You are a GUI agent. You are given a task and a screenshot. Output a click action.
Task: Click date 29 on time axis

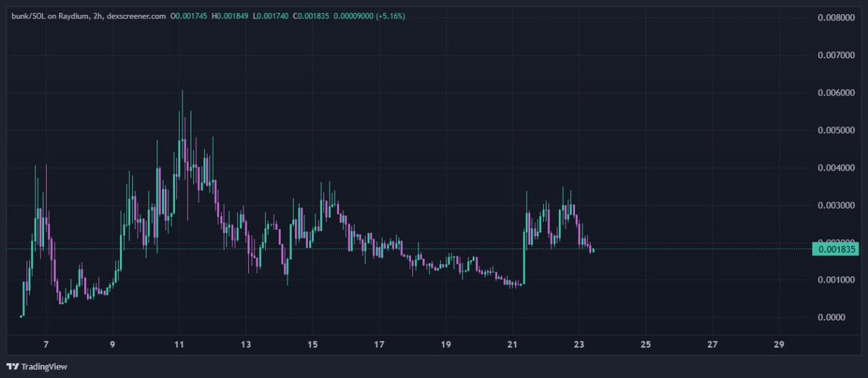[x=779, y=344]
